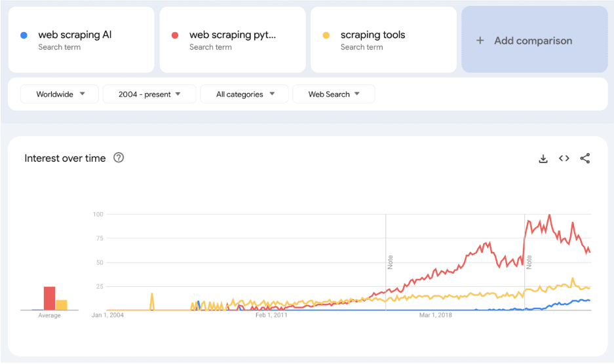
Task: Expand the 2004 - present time range
Action: pyautogui.click(x=149, y=94)
